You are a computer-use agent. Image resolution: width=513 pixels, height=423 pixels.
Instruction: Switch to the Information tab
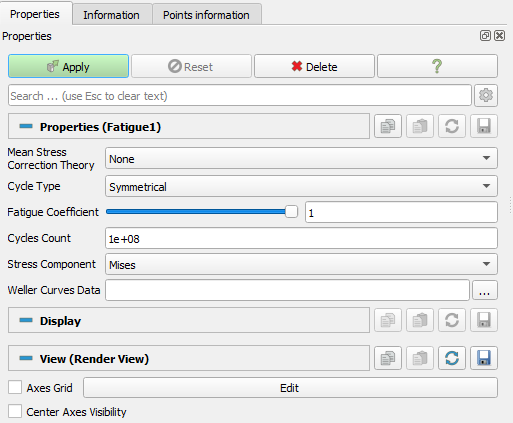tap(111, 15)
